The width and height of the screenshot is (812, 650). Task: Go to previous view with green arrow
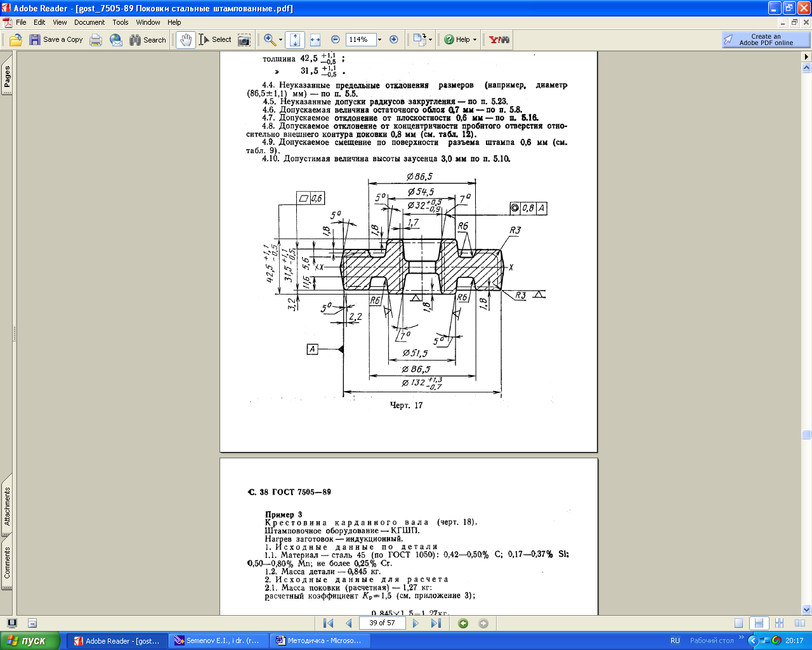[x=463, y=623]
